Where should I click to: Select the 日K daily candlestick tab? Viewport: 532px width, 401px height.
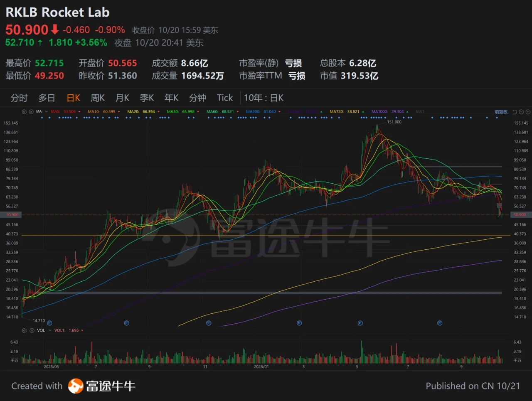[x=74, y=98]
